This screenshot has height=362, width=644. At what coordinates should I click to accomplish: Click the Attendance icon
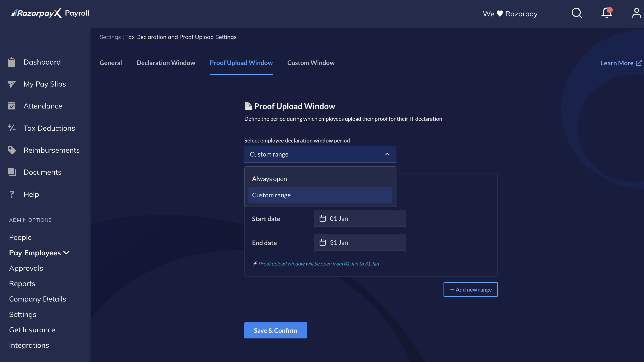click(x=12, y=106)
